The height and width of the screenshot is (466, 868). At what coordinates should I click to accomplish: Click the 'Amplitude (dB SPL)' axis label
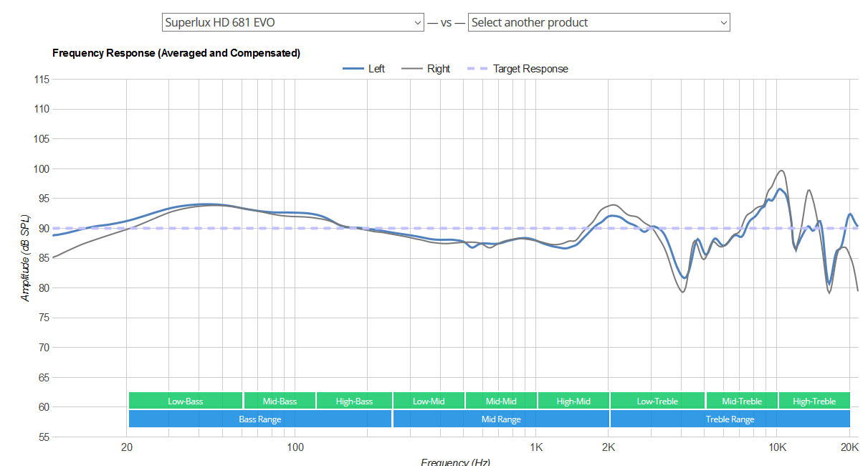(26, 257)
